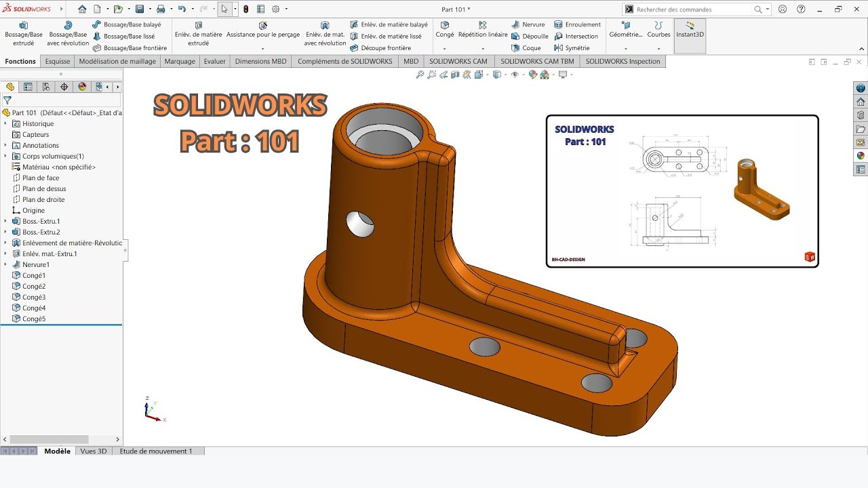This screenshot has height=488, width=868.
Task: Switch to the Compléments de SOLIDWORKS tab
Action: [x=345, y=61]
